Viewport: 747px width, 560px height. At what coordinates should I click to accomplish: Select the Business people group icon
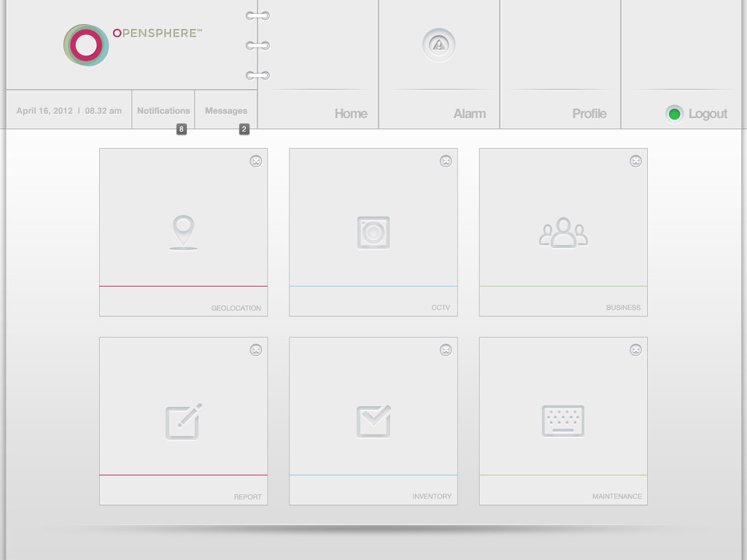click(563, 233)
